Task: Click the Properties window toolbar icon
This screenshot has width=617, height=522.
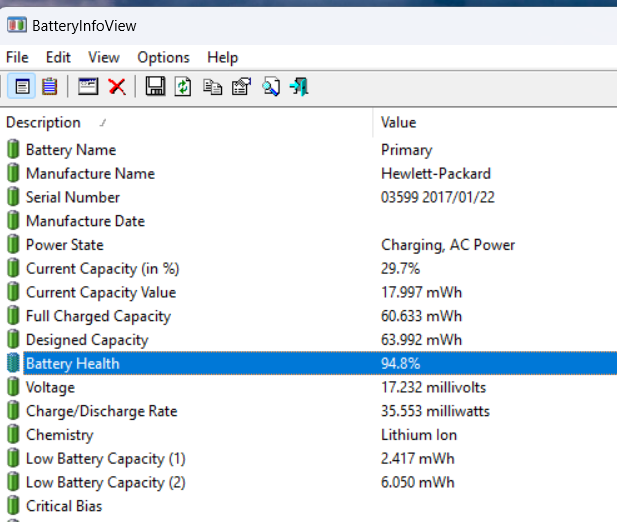Action: 88,86
